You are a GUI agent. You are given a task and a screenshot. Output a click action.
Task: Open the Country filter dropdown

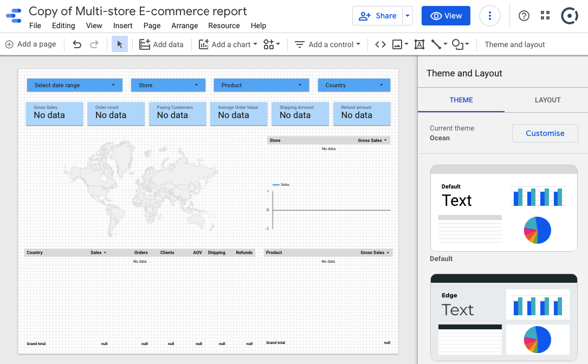click(x=354, y=85)
